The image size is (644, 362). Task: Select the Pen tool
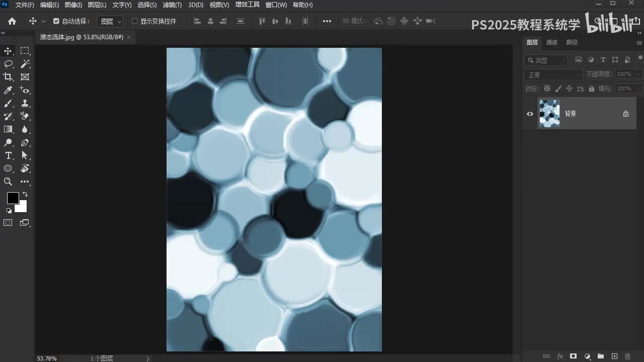pos(25,142)
